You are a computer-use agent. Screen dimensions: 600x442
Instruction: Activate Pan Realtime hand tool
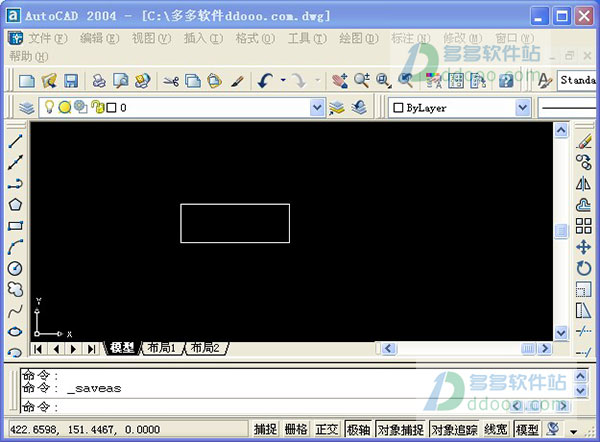(x=340, y=81)
